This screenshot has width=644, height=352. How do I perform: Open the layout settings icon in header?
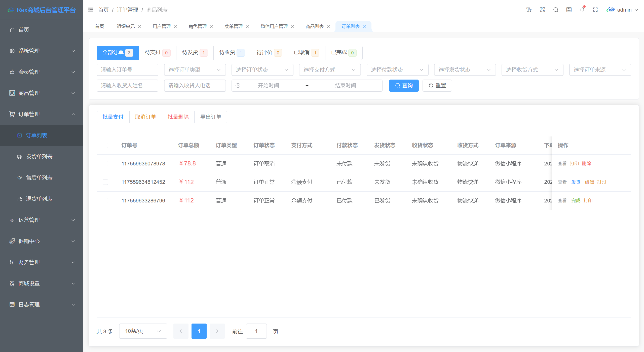pos(569,10)
